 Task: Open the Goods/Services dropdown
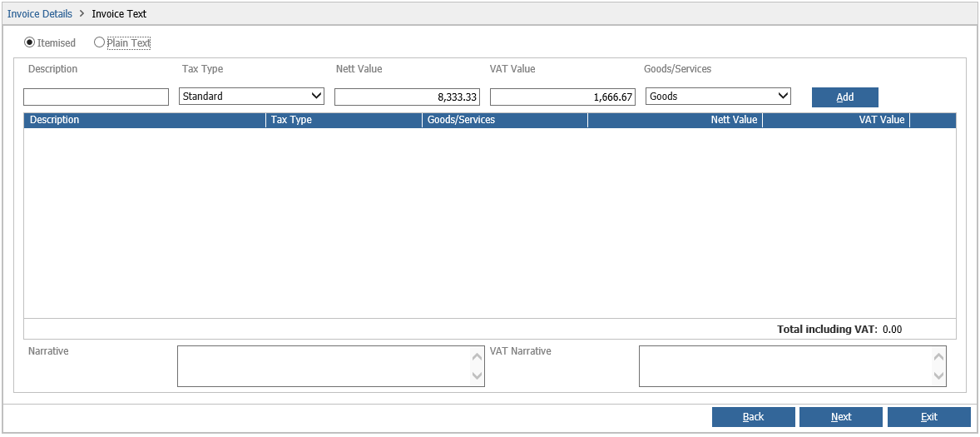(x=718, y=97)
